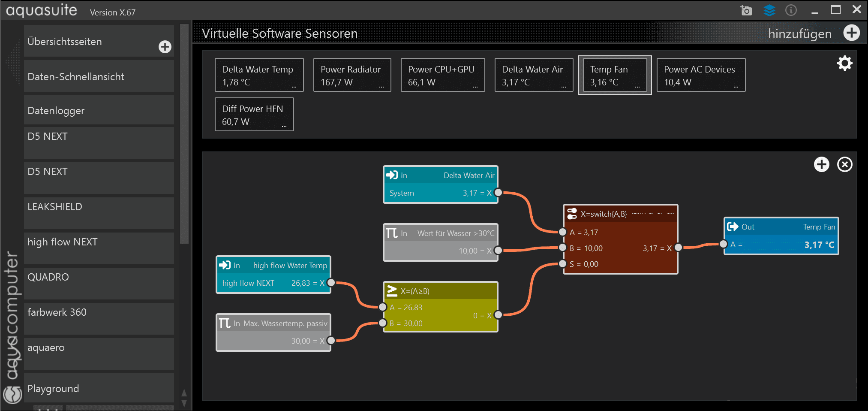
Task: Add a new Übersichtsseiten page with plus icon
Action: 165,47
